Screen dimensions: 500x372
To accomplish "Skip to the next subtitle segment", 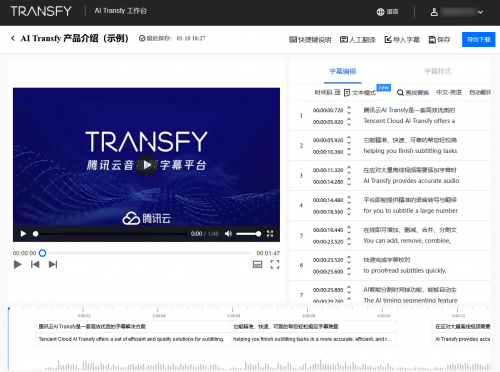I will [x=53, y=264].
